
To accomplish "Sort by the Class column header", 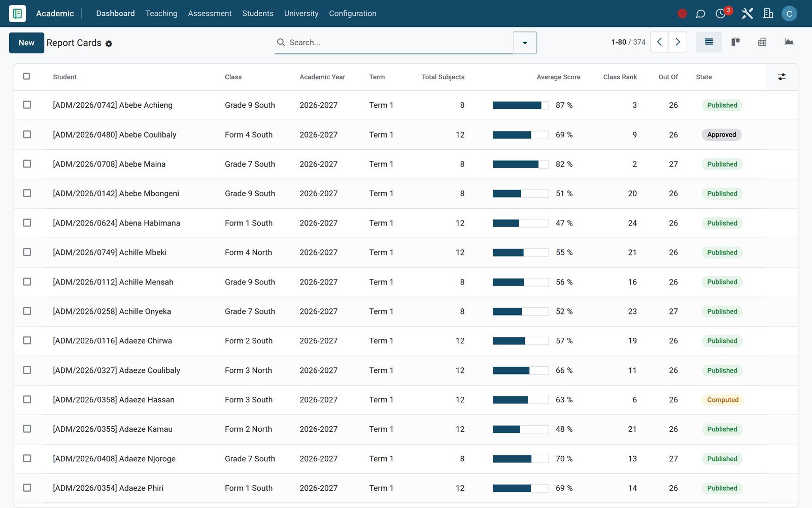I will coord(233,77).
